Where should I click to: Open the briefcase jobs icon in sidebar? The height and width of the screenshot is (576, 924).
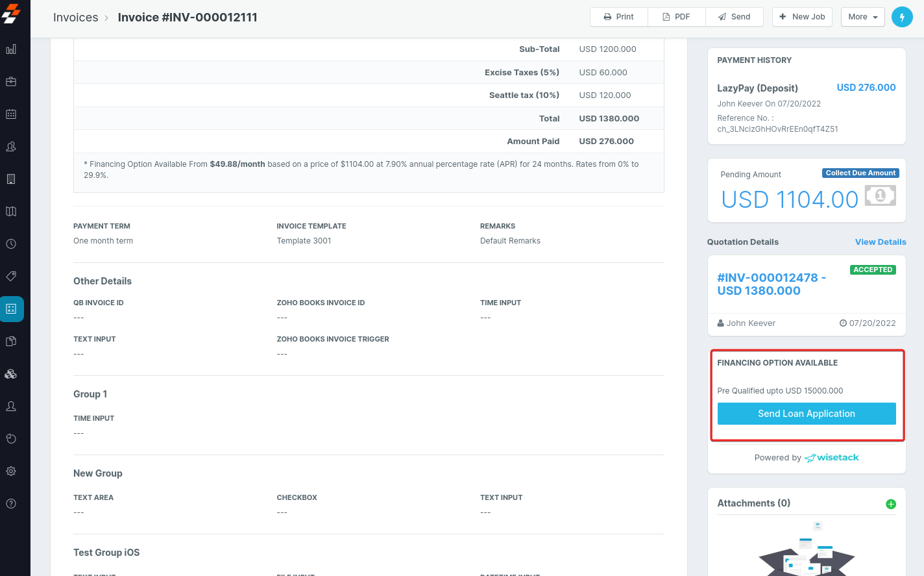(11, 82)
